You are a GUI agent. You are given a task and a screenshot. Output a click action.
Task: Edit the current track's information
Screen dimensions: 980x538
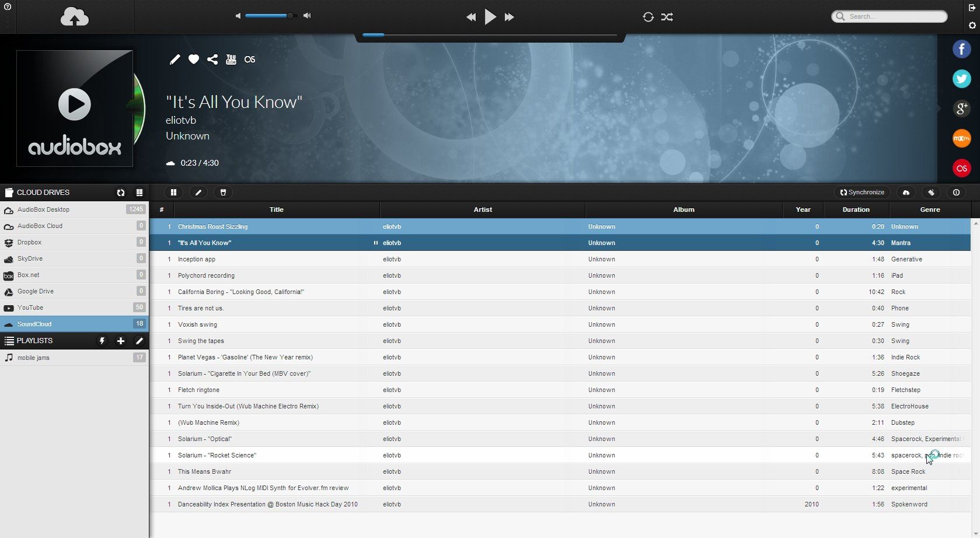click(175, 59)
